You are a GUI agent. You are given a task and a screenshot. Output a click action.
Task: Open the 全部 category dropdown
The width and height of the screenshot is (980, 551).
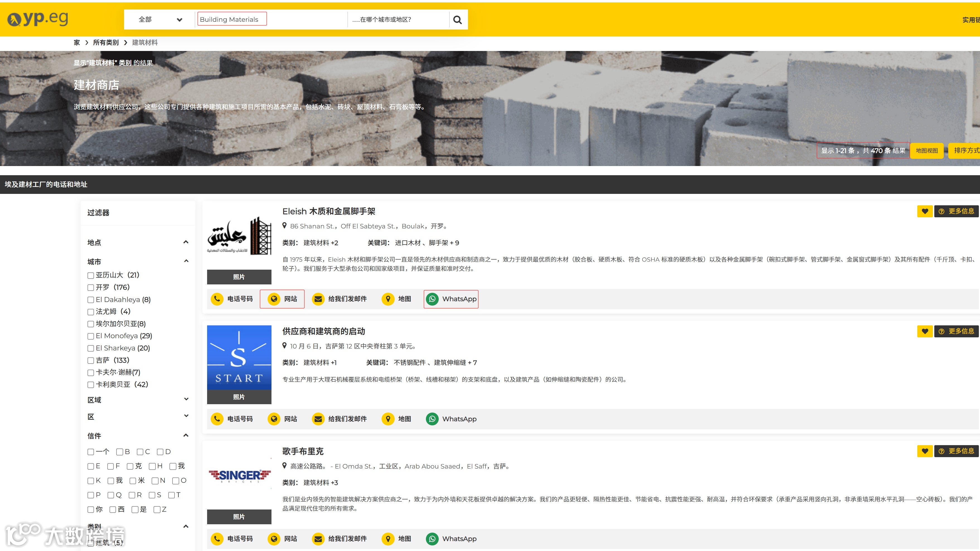(160, 20)
